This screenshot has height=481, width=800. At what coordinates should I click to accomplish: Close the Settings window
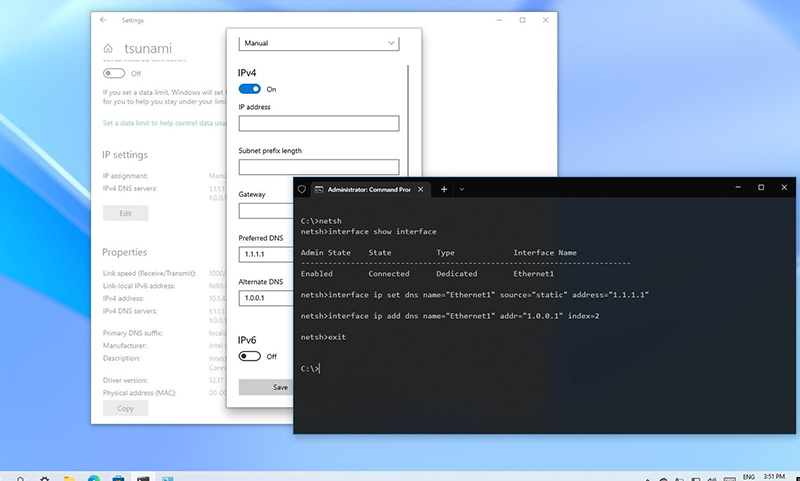point(545,20)
